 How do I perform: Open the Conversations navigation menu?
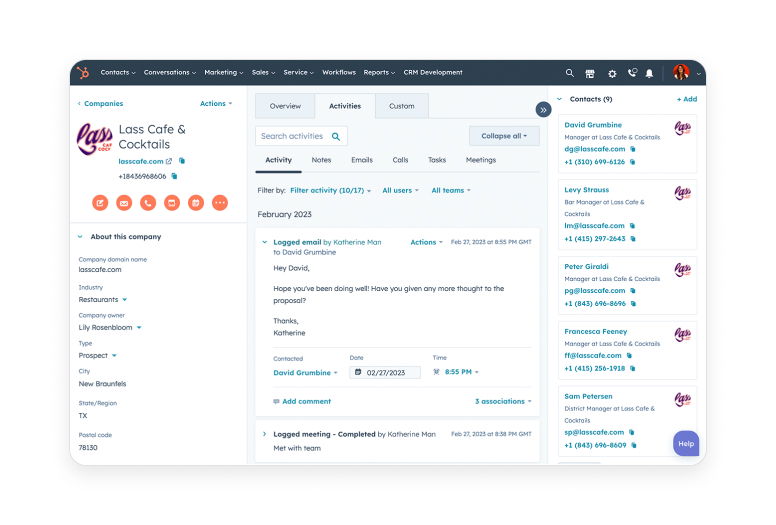coord(170,72)
